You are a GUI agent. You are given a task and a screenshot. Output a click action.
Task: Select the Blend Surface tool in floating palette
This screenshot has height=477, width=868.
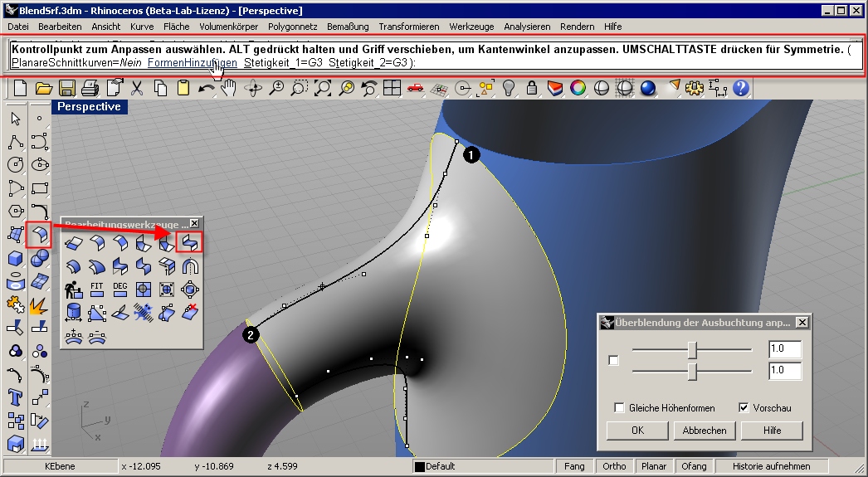[190, 242]
